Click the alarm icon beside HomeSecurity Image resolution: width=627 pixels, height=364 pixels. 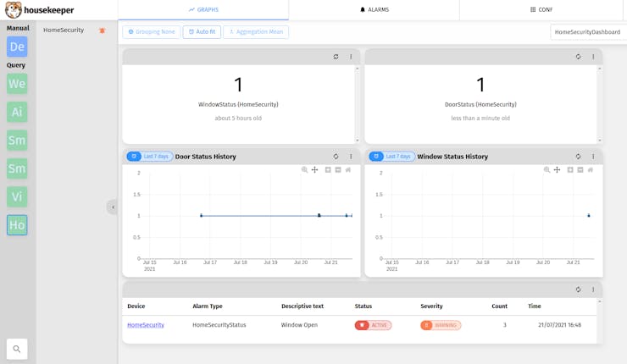point(103,30)
